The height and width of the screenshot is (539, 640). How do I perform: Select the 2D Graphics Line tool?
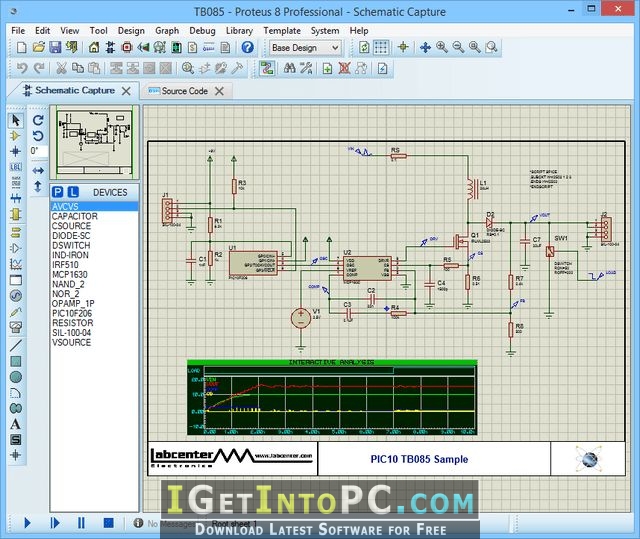coord(16,346)
